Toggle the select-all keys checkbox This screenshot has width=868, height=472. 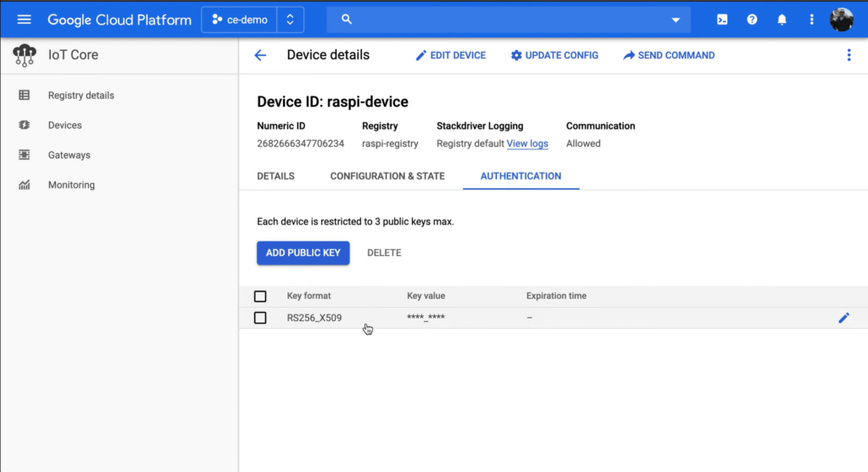pos(260,296)
